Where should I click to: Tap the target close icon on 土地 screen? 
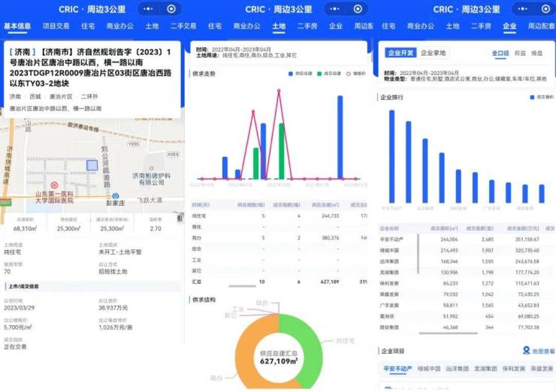(358, 9)
